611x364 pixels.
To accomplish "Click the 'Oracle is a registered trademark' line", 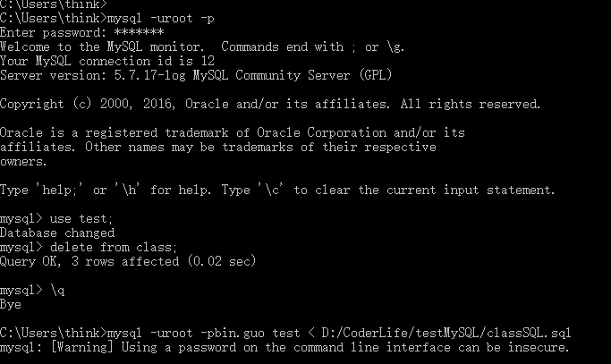I will pyautogui.click(x=116, y=132).
